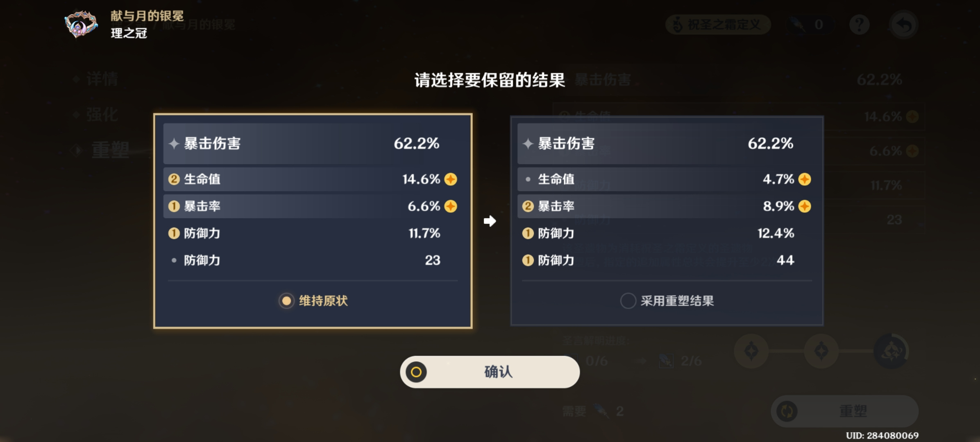Viewport: 980px width, 442px height.
Task: Click the left 暴击伤害 62.2% main stat row
Action: click(x=313, y=144)
